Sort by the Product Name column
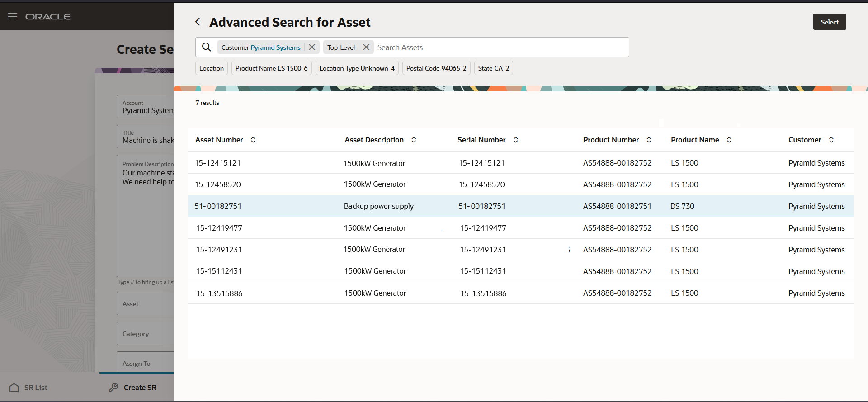Image resolution: width=868 pixels, height=402 pixels. [729, 140]
